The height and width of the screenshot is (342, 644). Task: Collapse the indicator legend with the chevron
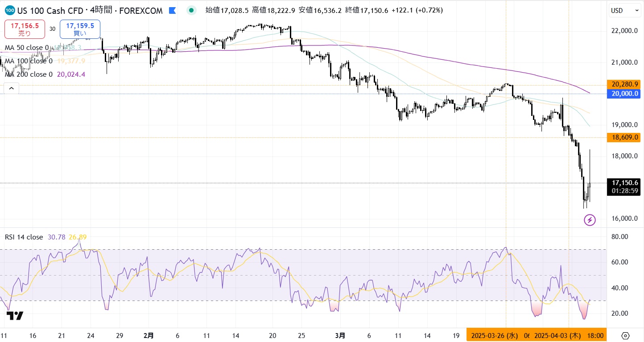tap(11, 88)
